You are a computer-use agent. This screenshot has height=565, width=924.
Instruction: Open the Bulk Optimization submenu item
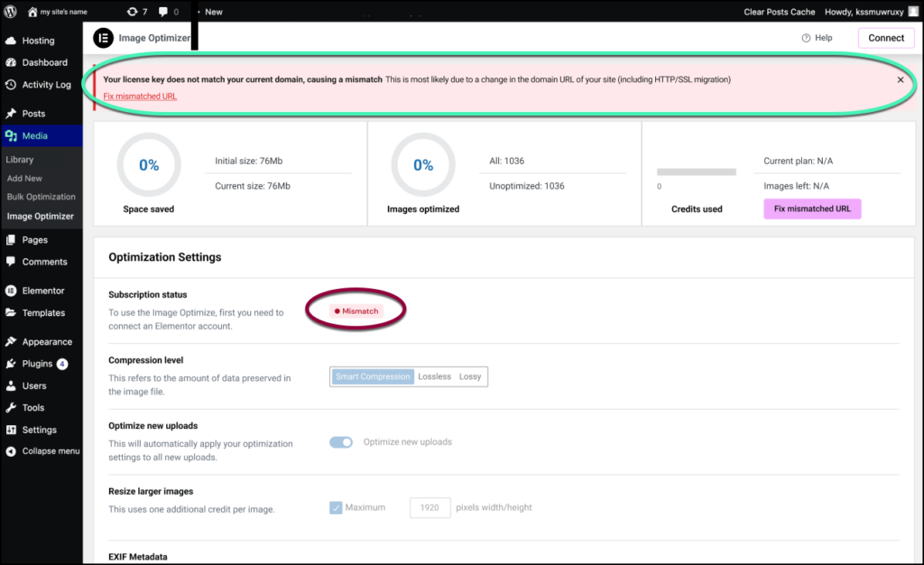click(41, 197)
